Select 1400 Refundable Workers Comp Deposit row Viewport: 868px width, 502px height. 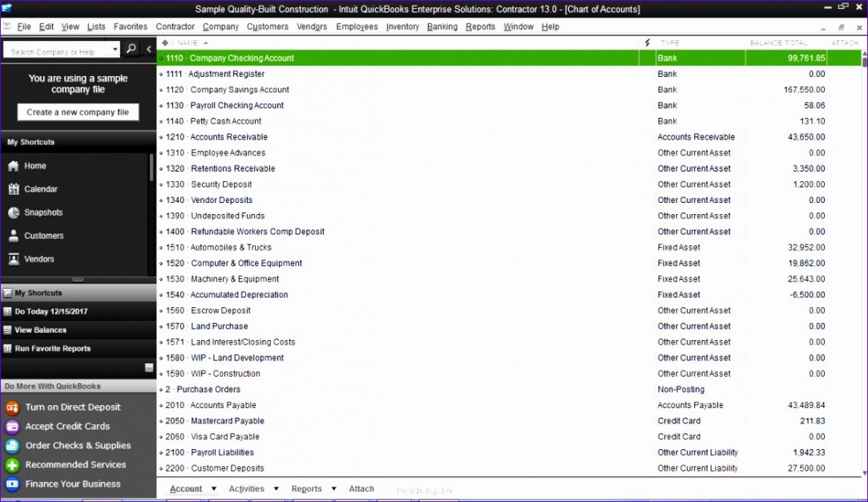[509, 232]
